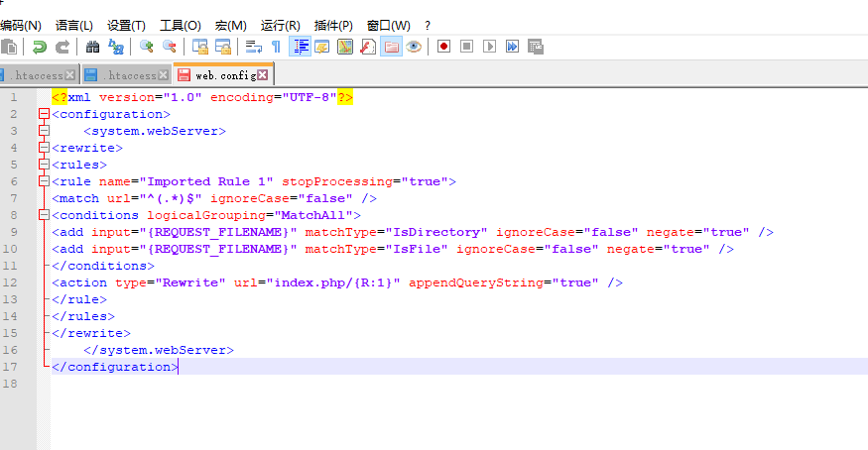Viewport: 868px width, 450px height.
Task: Toggle Folder as Workspace icon
Action: (392, 47)
